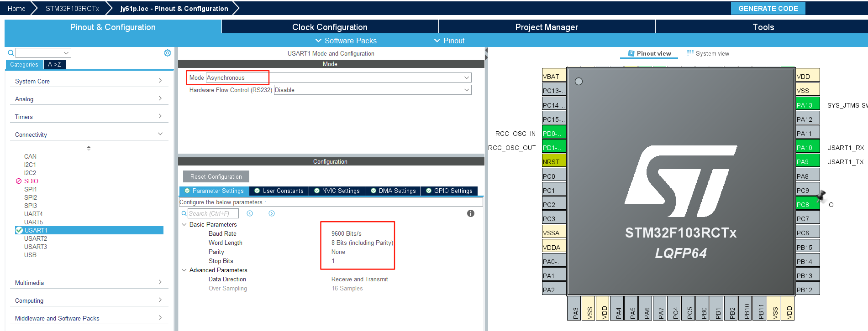Select I2C1 in the Connectivity list
Image resolution: width=868 pixels, height=331 pixels.
pyautogui.click(x=30, y=165)
